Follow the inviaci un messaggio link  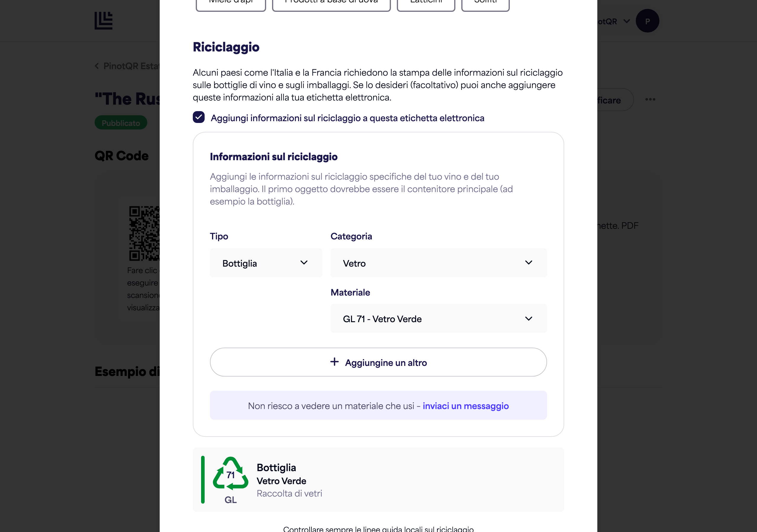point(465,406)
